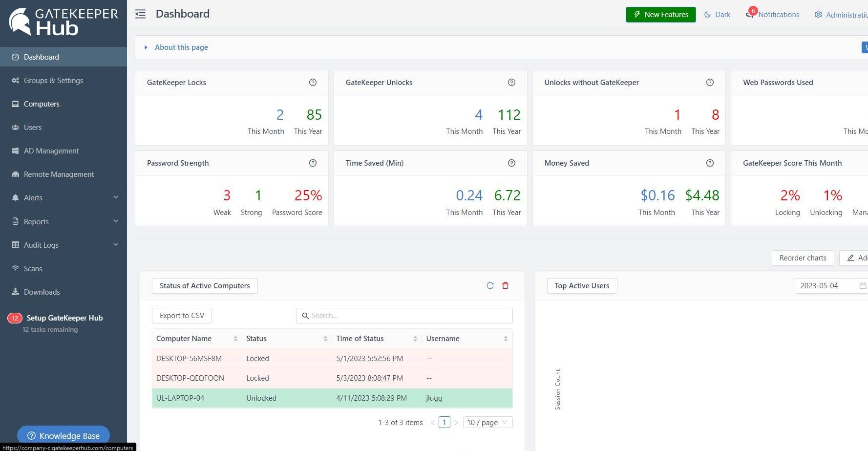Open the Dashboard menu item
This screenshot has height=451, width=868.
pyautogui.click(x=64, y=57)
